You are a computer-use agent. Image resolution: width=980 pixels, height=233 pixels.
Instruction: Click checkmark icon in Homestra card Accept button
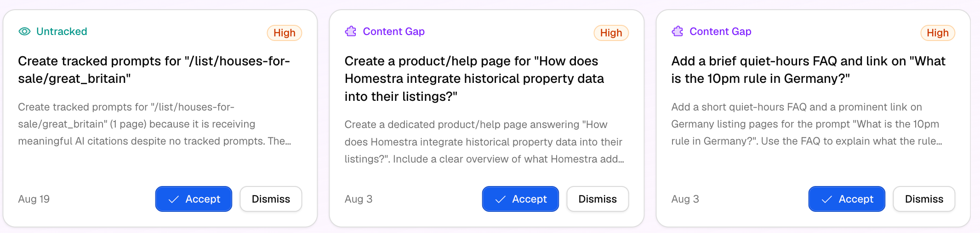coord(500,199)
